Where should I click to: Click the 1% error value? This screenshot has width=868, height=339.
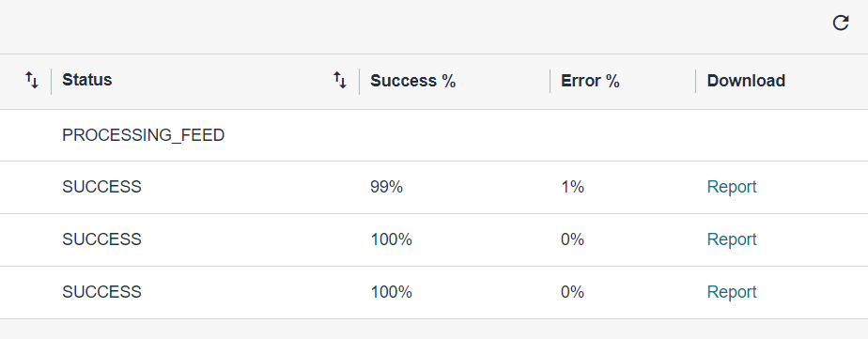point(572,188)
